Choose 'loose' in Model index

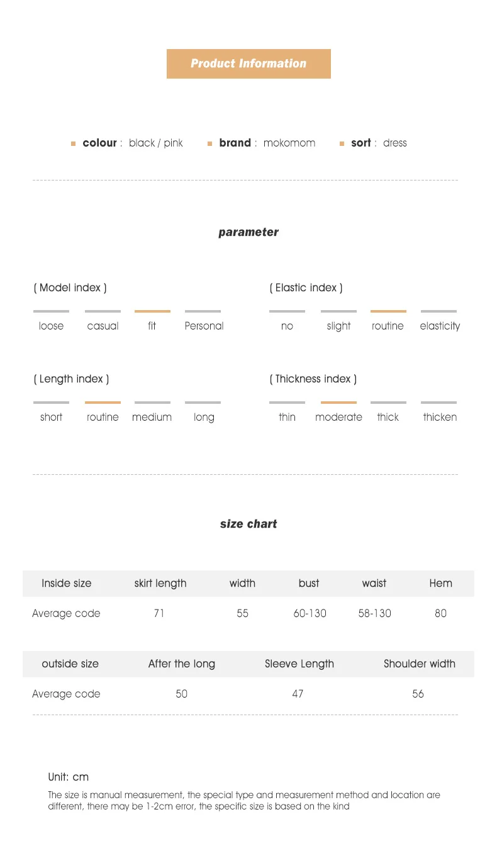coord(51,326)
